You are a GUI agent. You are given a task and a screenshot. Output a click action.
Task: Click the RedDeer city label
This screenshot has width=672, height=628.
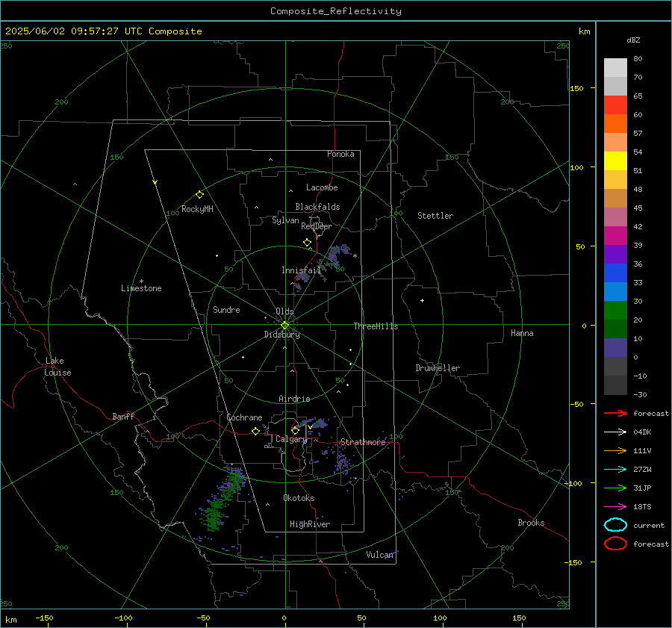tap(317, 226)
